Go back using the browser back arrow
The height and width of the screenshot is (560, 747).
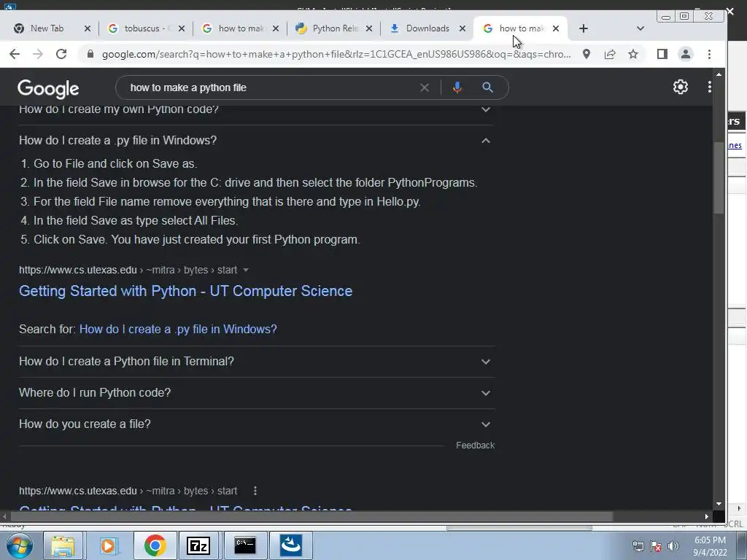coord(15,54)
